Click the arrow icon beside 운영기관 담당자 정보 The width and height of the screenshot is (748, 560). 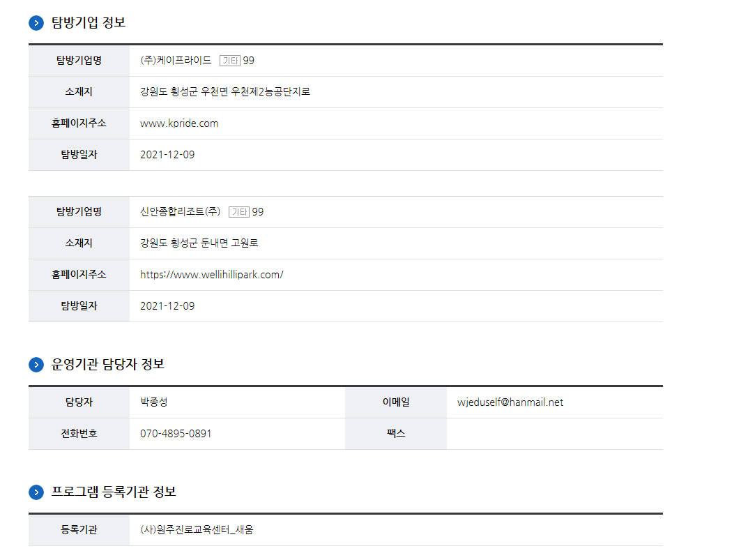(36, 365)
